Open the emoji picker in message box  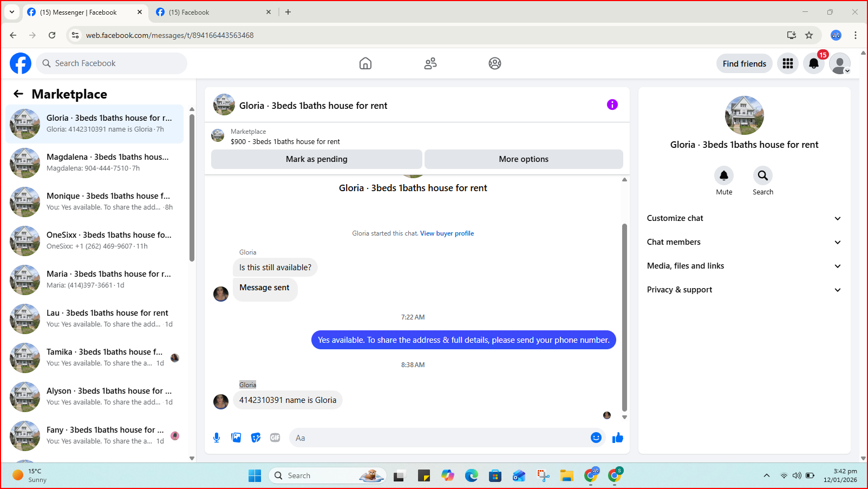596,438
